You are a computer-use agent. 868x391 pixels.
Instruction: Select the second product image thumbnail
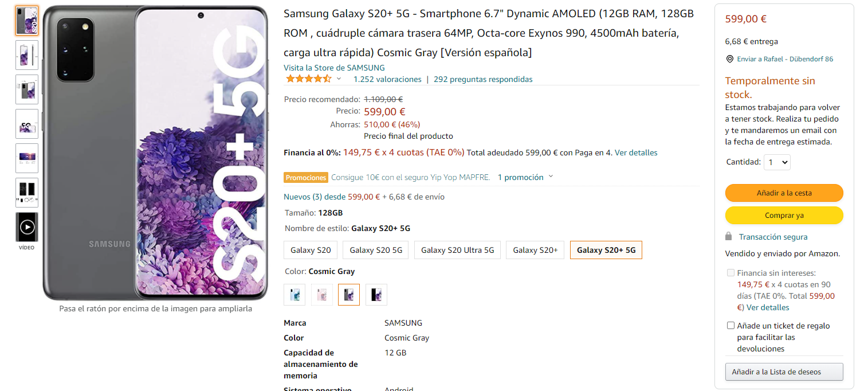click(x=27, y=55)
